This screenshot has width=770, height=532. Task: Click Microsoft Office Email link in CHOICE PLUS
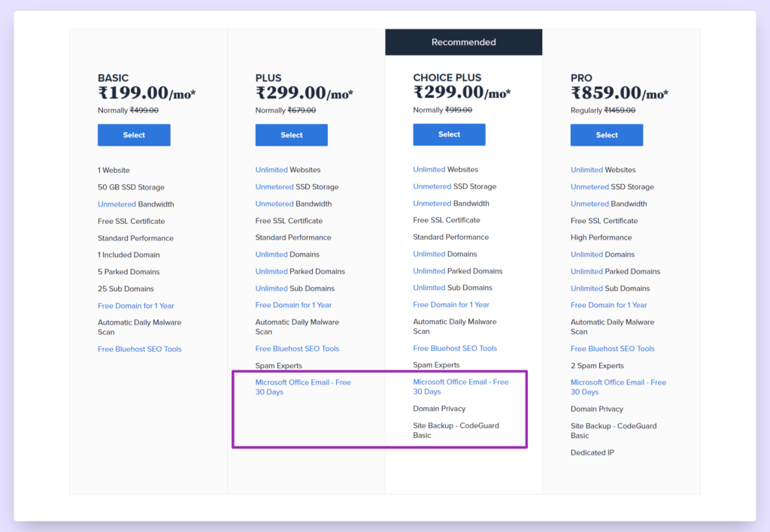tap(460, 382)
